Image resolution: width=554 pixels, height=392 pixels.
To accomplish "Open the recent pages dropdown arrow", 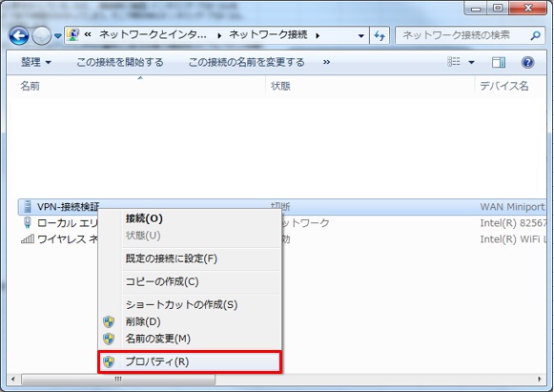I will point(57,35).
